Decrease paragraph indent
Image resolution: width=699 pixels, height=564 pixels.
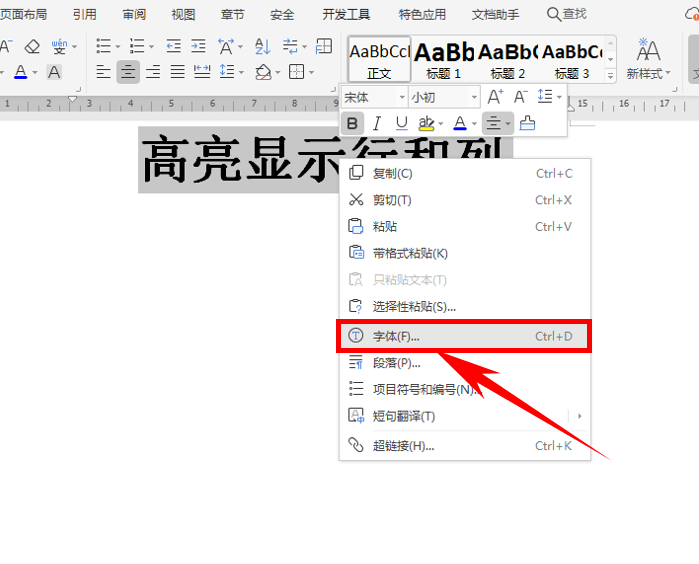coord(173,46)
